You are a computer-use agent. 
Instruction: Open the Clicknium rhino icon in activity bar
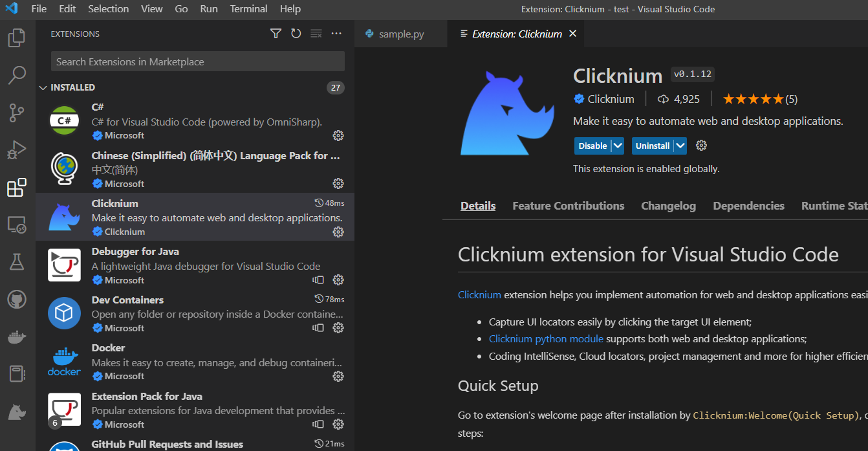pyautogui.click(x=17, y=412)
